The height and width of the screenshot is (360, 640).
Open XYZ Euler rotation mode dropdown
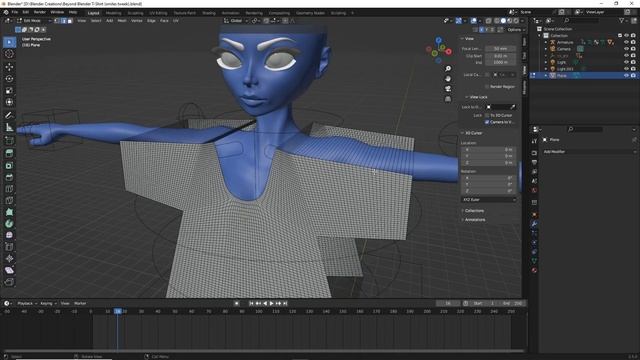(x=489, y=200)
